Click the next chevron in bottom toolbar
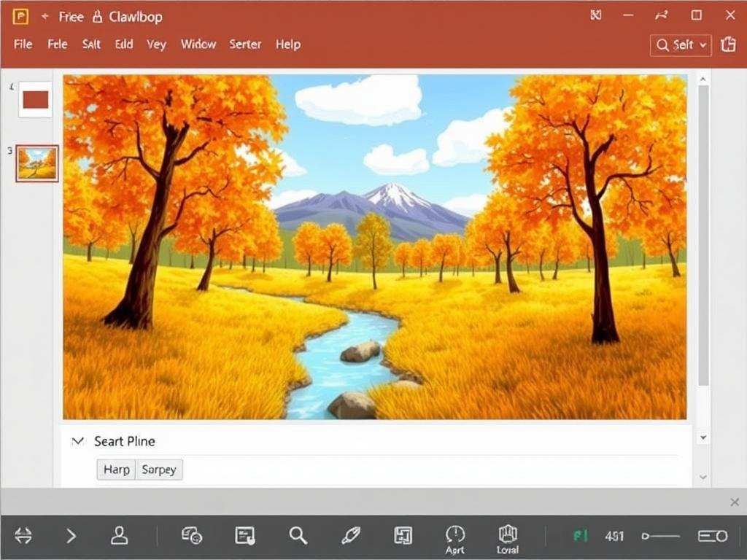This screenshot has height=560, width=747. pyautogui.click(x=71, y=536)
